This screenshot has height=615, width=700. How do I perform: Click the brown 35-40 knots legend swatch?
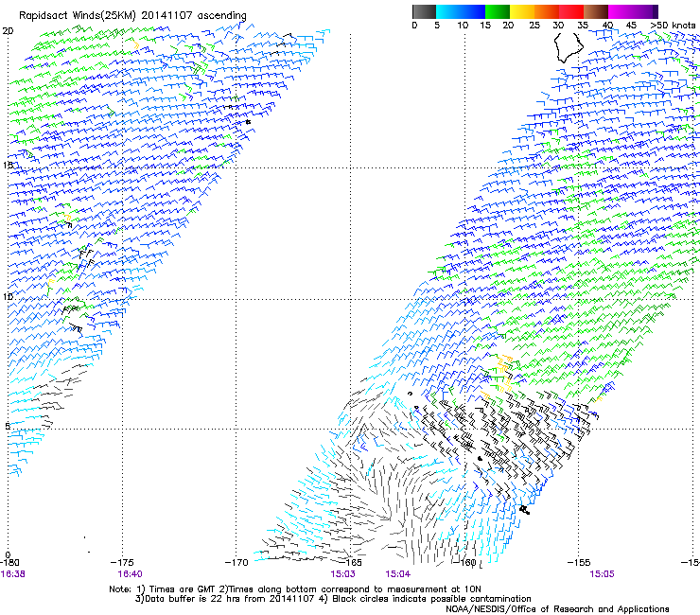coord(596,11)
